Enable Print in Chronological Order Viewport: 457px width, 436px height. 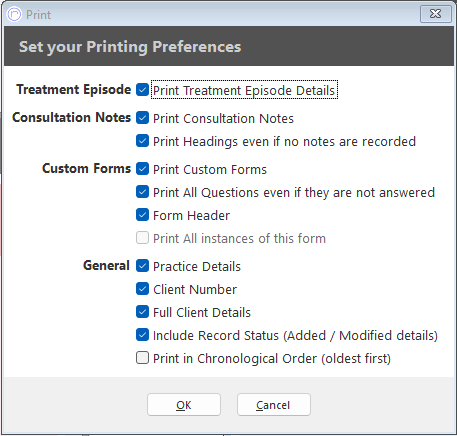(142, 358)
